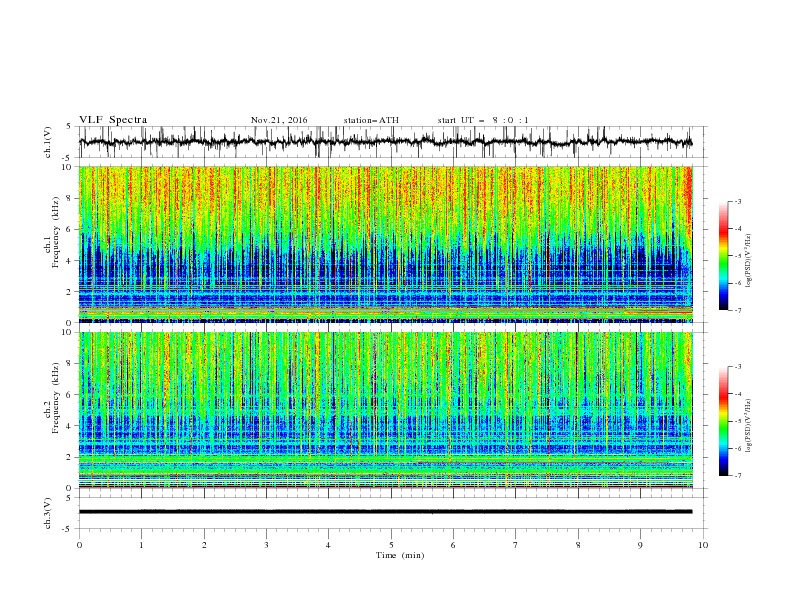The height and width of the screenshot is (612, 792).
Task: Click time axis tick label "1"
Action: [x=141, y=545]
